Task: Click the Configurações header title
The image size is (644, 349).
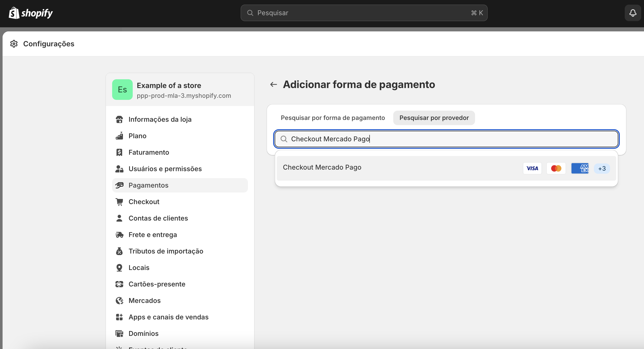Action: point(49,44)
